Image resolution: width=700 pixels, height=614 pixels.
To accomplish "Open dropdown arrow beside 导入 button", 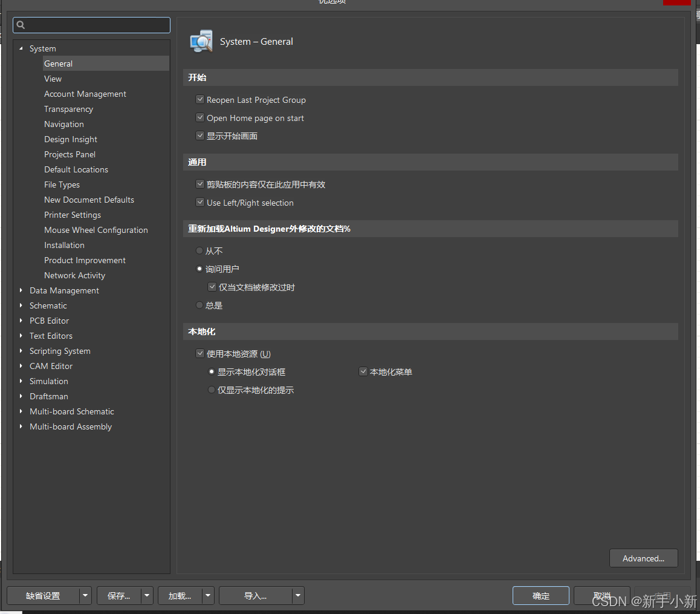I will pos(297,596).
